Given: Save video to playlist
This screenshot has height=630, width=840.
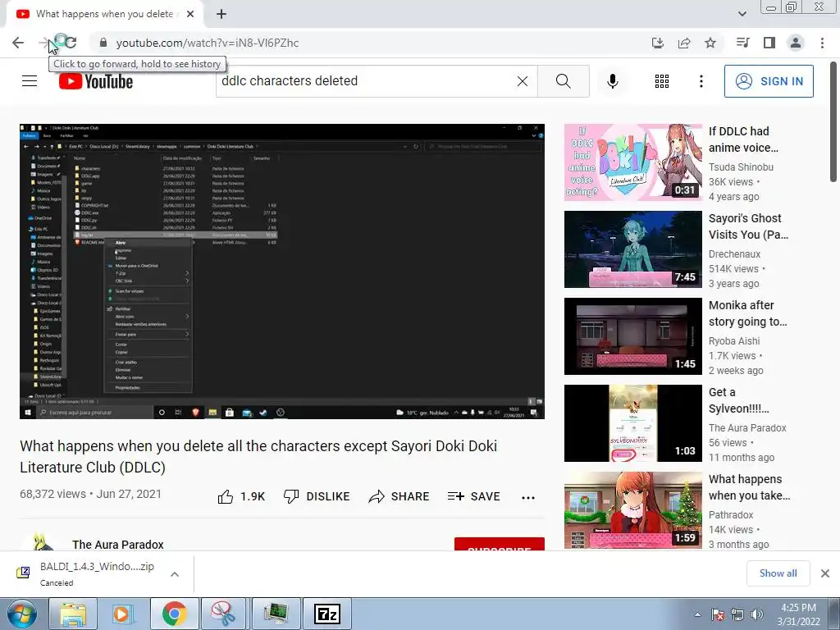Looking at the screenshot, I should point(473,496).
